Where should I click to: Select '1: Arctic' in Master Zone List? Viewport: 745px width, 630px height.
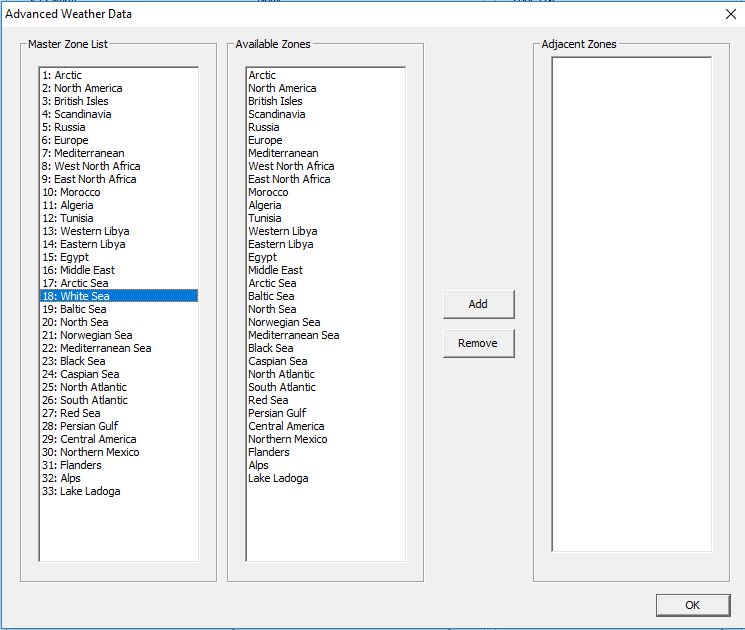(119, 75)
